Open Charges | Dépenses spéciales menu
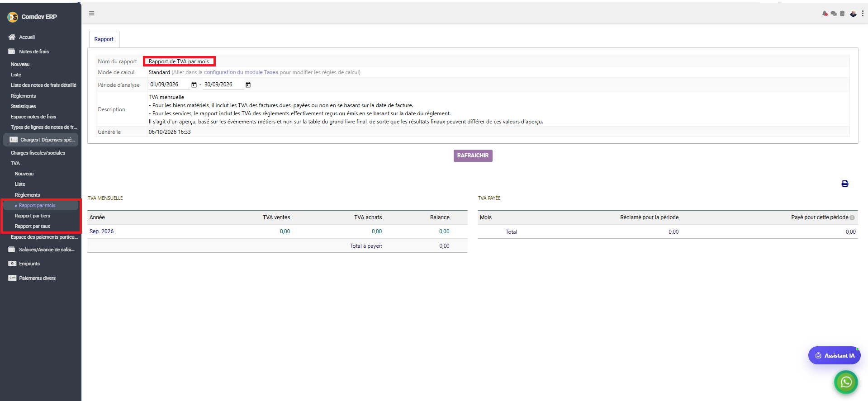 coord(41,140)
